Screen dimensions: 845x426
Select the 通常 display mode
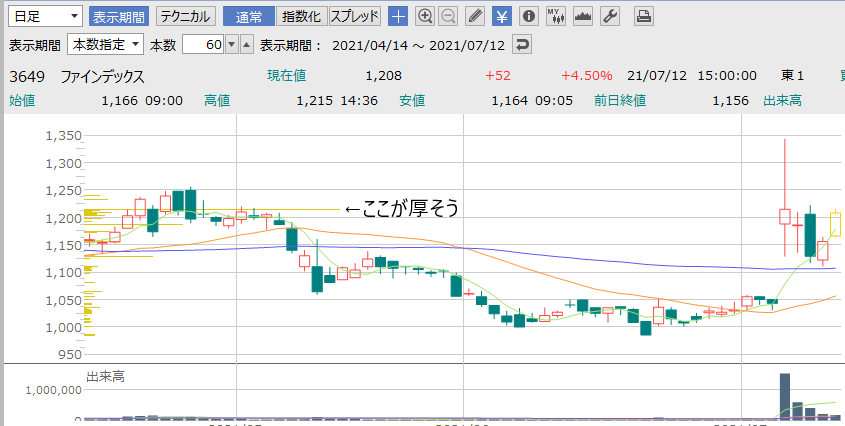[x=249, y=16]
